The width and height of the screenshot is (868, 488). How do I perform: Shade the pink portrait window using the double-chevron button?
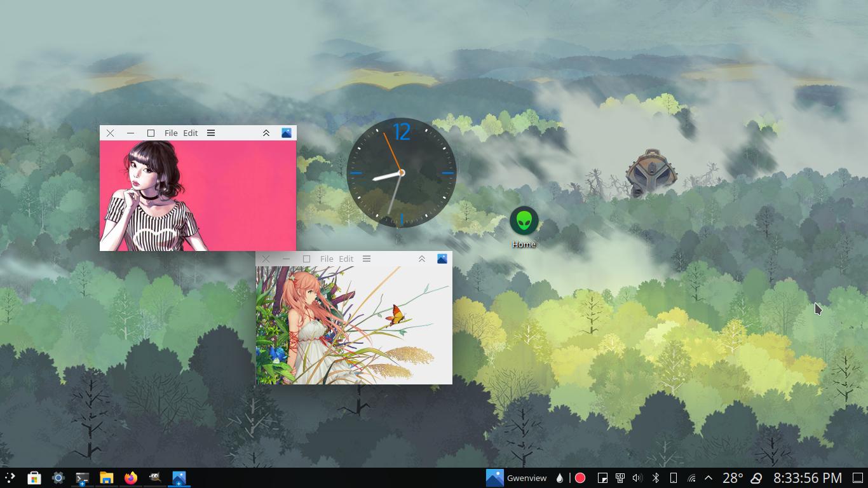266,133
